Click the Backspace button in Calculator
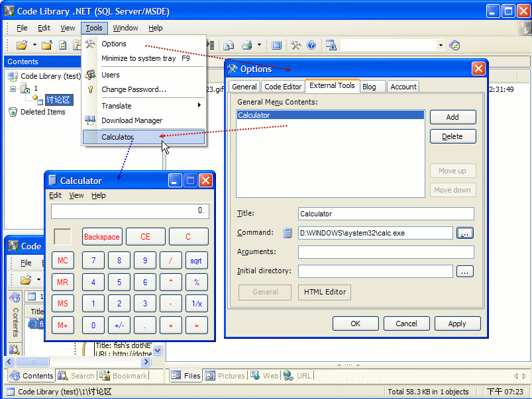The width and height of the screenshot is (532, 399). pos(102,237)
